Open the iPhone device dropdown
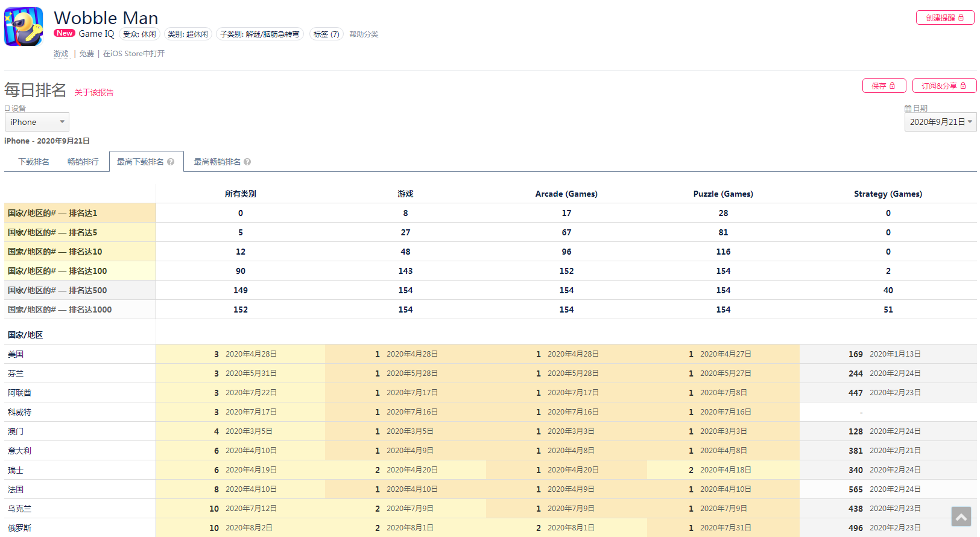 tap(37, 122)
